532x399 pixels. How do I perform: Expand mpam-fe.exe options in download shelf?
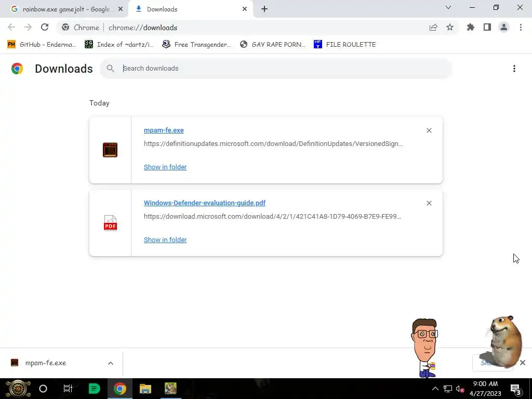pos(111,363)
